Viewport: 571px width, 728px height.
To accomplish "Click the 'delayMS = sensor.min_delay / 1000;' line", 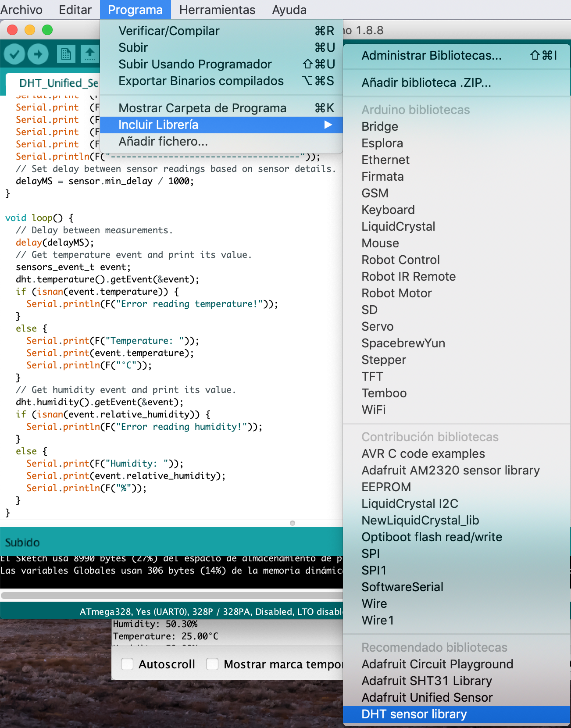I will (x=105, y=181).
